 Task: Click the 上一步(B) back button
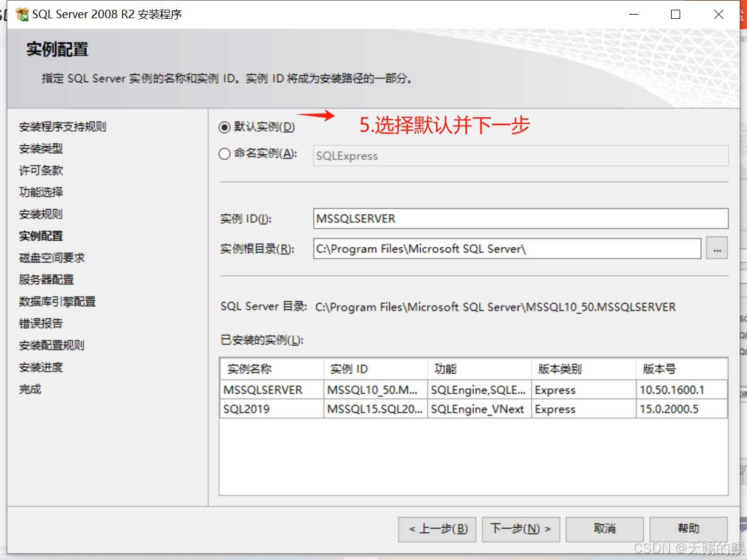(437, 529)
